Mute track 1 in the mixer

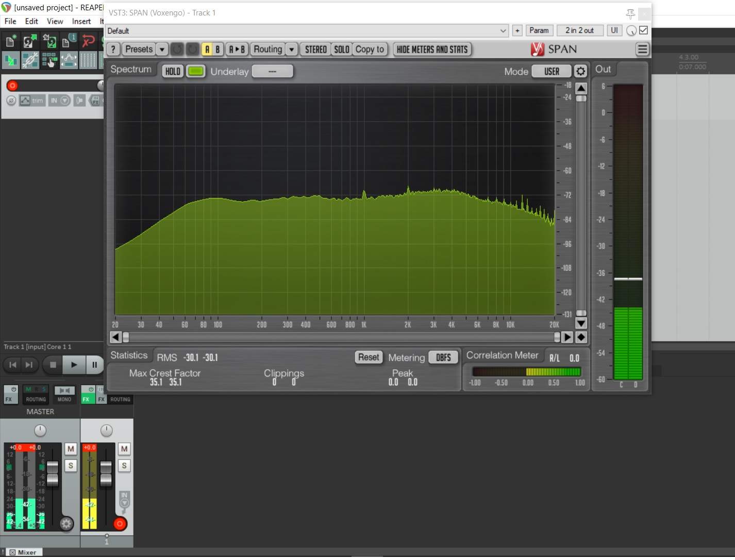point(124,449)
